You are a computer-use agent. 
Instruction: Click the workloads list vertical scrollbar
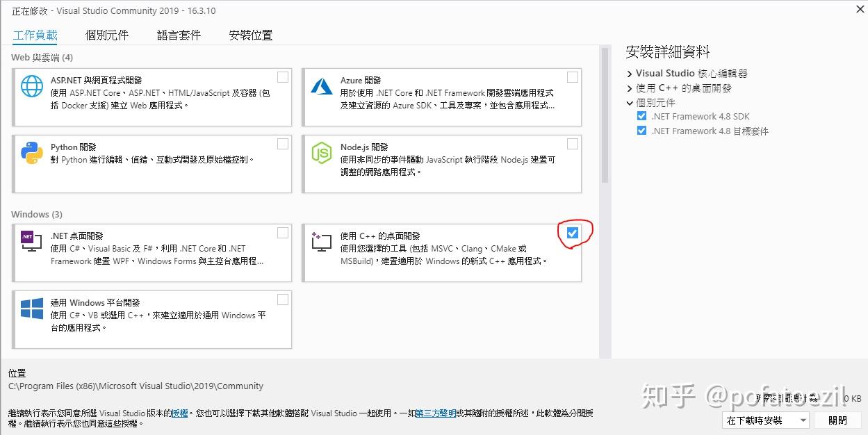click(605, 115)
